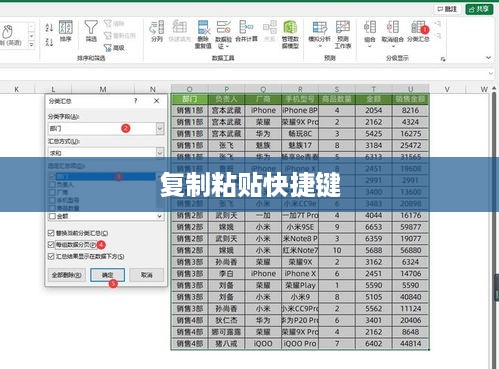Screen dimensions: 499x369
Task: Close the 分类汇总 dialog with X
Action: [156, 101]
